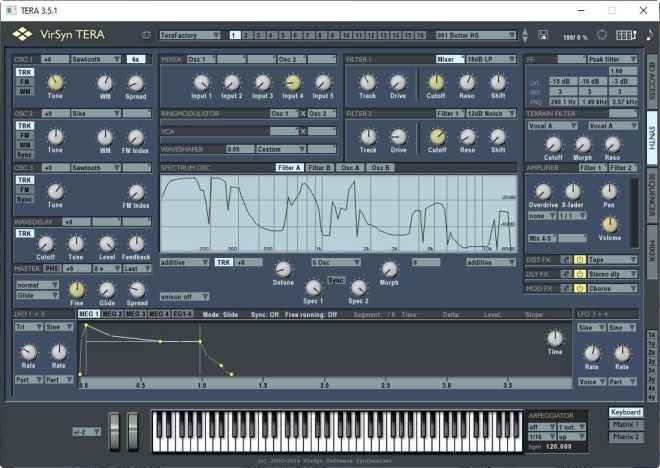Toggle DLY FX power button
Viewport: 660px width, 468px height.
(580, 274)
